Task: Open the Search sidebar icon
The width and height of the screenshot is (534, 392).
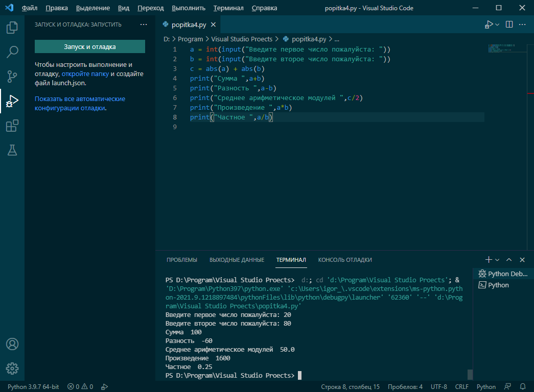Action: tap(12, 52)
